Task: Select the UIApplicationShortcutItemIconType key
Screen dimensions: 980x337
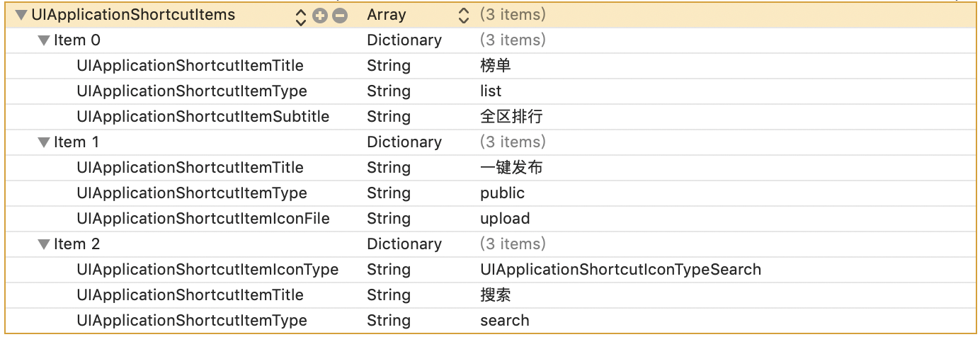Action: point(207,270)
